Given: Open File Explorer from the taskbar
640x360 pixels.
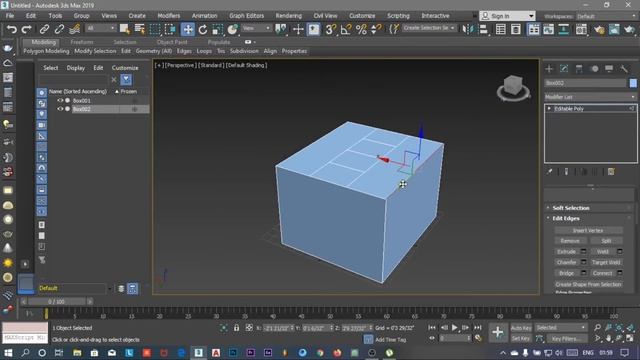Looking at the screenshot, I should pos(77,353).
